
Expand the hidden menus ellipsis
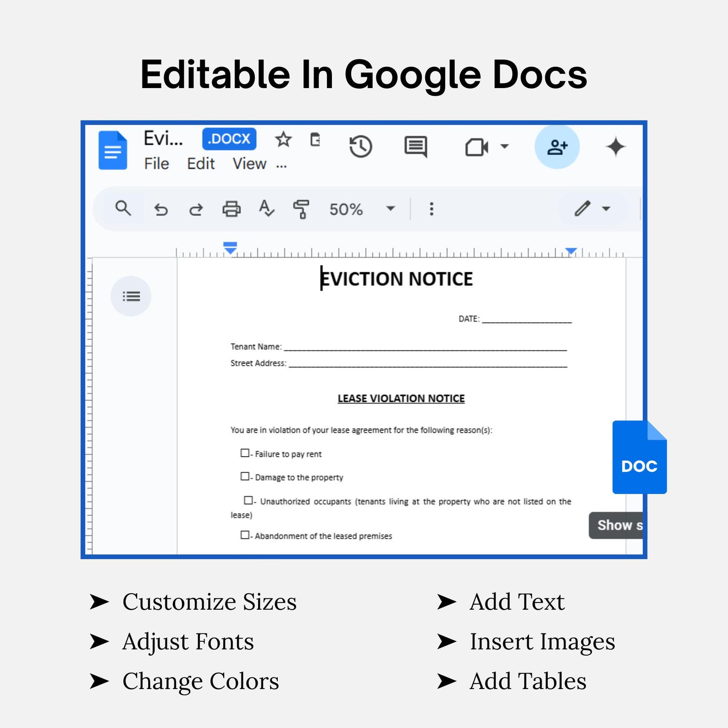[281, 166]
